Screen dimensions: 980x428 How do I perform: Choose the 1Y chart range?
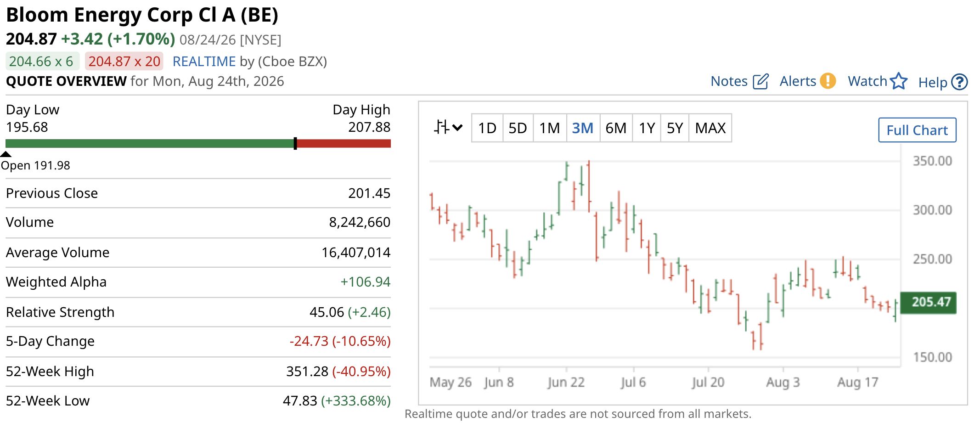(647, 128)
